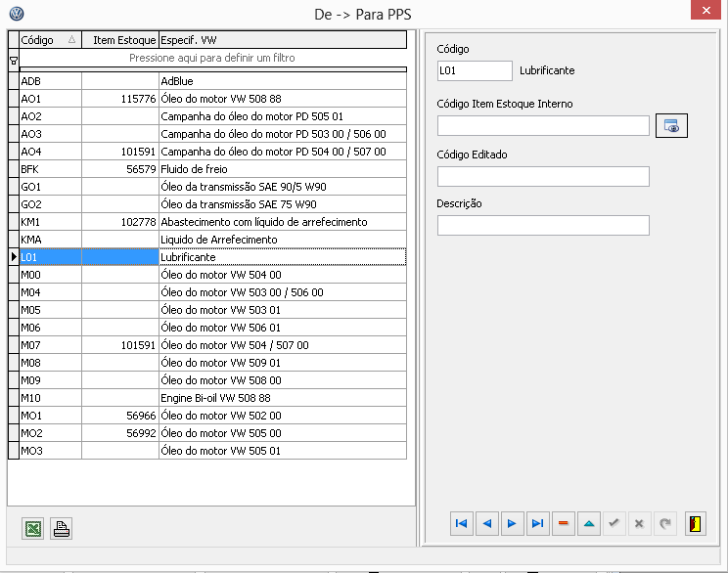Select the M00 code cell
This screenshot has height=573, width=728.
point(50,275)
